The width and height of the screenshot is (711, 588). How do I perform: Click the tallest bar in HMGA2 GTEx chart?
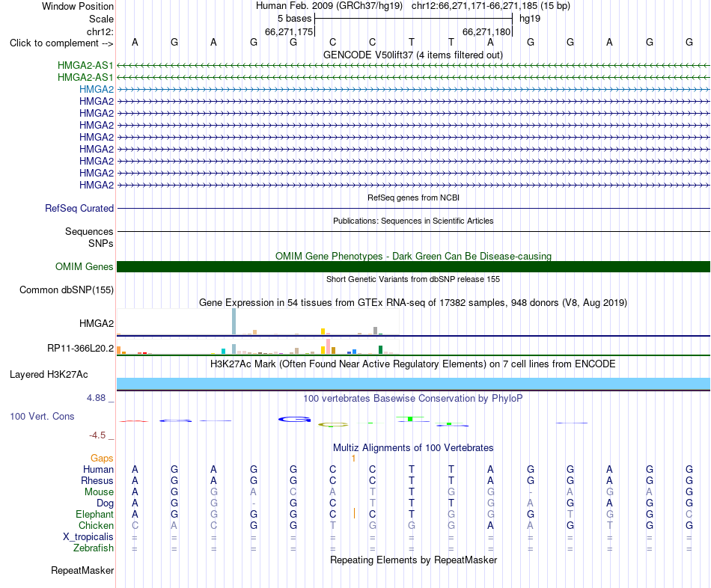click(x=234, y=322)
